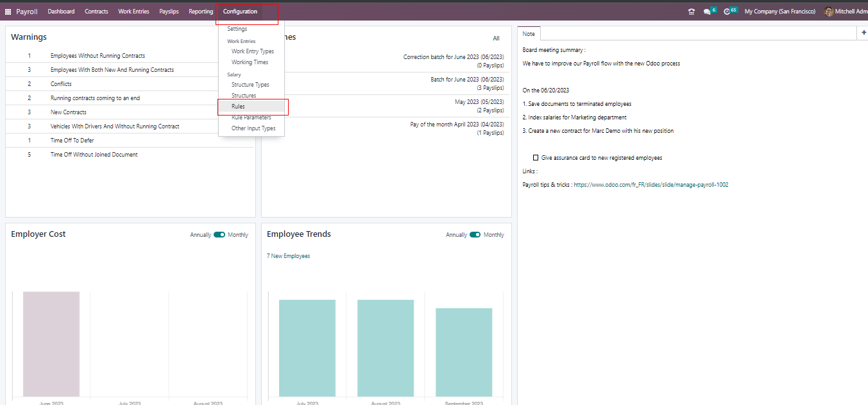The width and height of the screenshot is (868, 405).
Task: Click August 2023 Employee Trends bar
Action: (386, 348)
